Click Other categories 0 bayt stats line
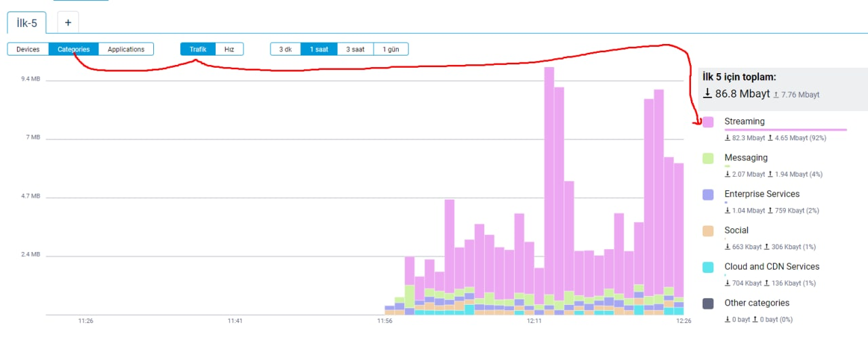Image resolution: width=868 pixels, height=340 pixels. click(x=758, y=320)
